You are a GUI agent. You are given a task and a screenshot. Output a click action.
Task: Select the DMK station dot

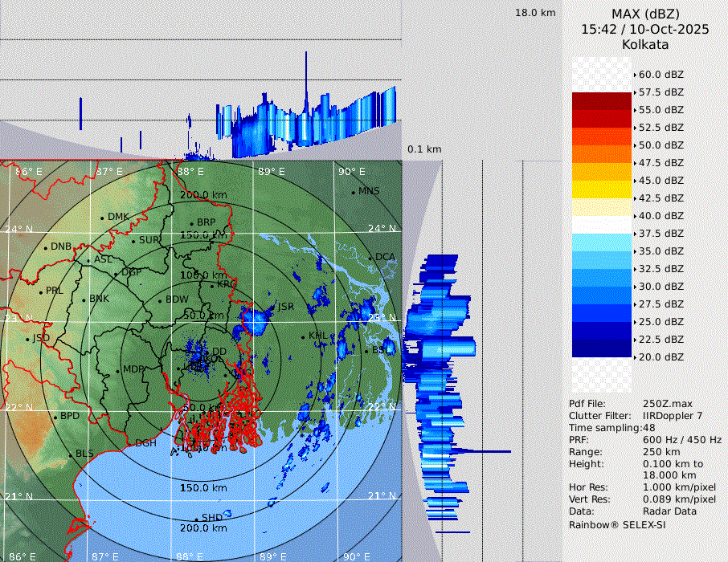pyautogui.click(x=103, y=218)
